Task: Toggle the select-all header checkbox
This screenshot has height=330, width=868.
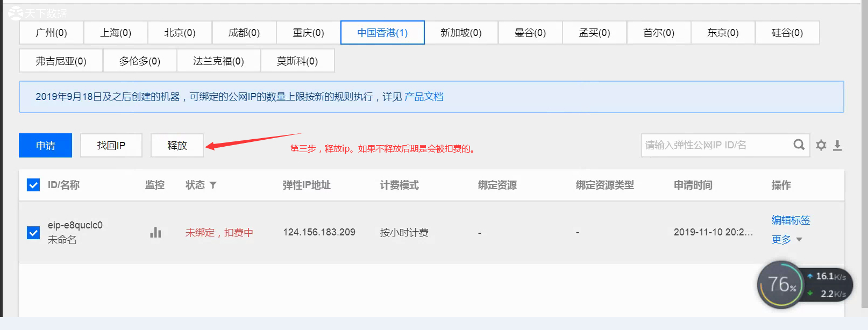Action: pyautogui.click(x=33, y=185)
